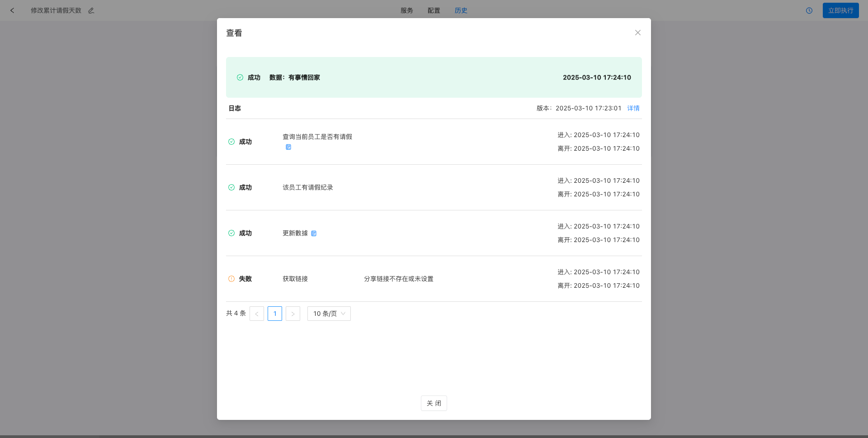The width and height of the screenshot is (868, 438).
Task: Open the log icon under 查询当前员工是否有请假
Action: (x=288, y=147)
